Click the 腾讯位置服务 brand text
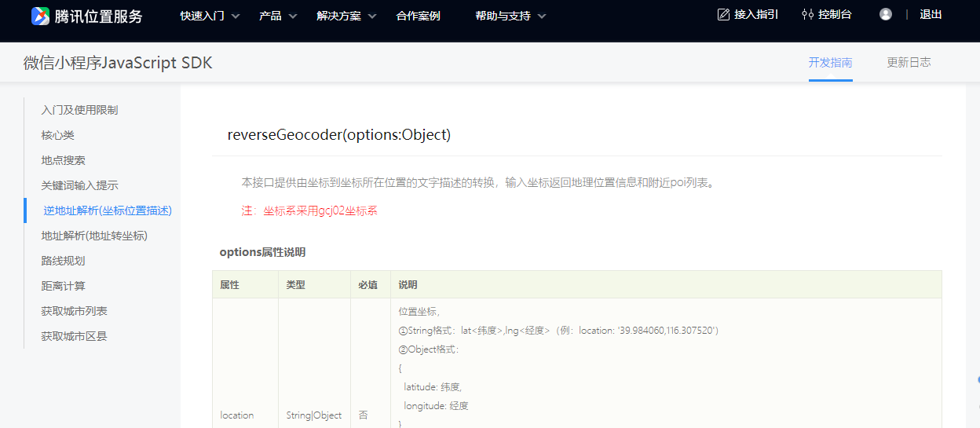 tap(98, 16)
